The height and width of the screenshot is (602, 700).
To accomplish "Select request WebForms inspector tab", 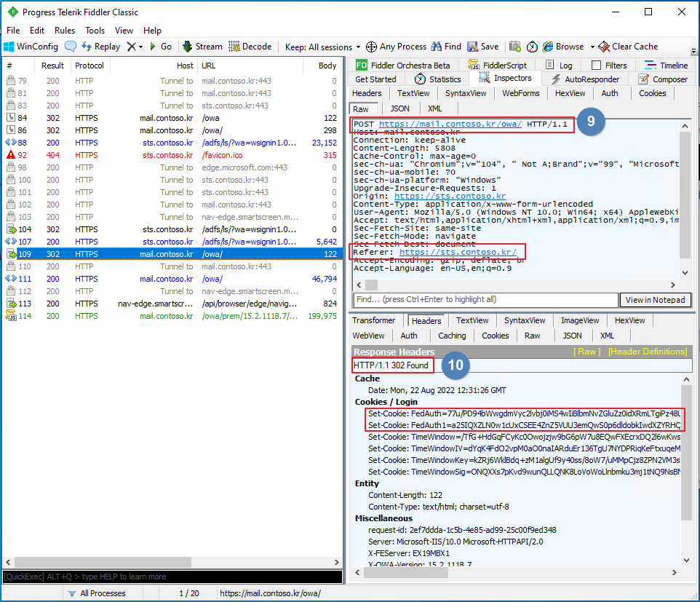I will point(520,93).
